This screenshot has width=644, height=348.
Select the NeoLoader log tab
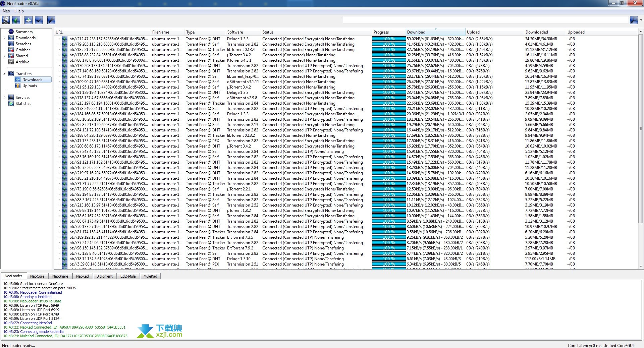(13, 276)
